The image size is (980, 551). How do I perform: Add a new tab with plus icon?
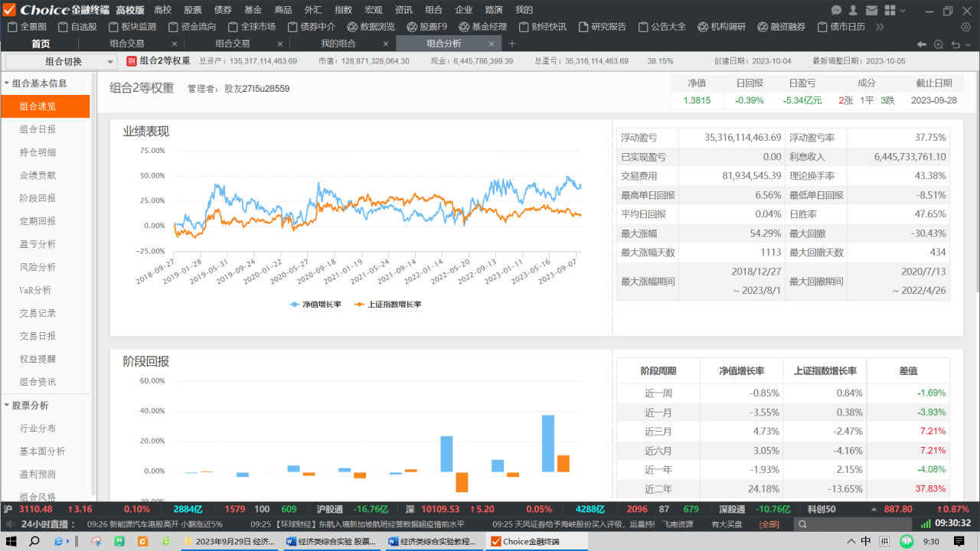[x=512, y=44]
